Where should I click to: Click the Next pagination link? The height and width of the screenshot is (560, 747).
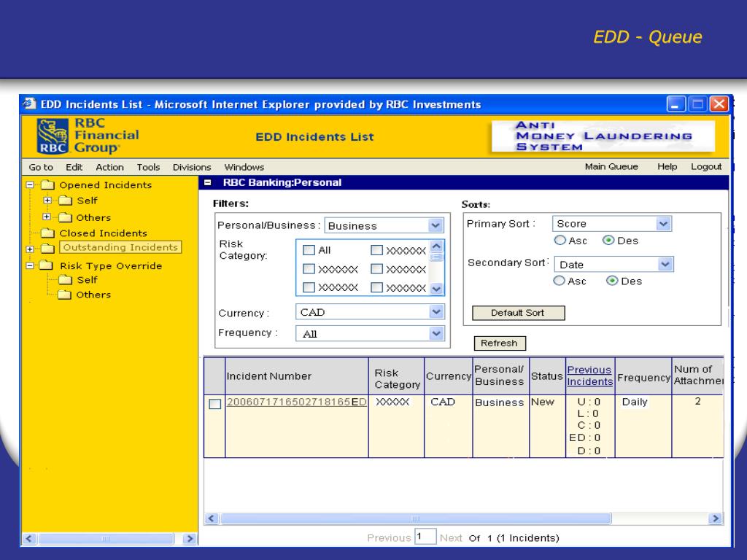pyautogui.click(x=451, y=537)
